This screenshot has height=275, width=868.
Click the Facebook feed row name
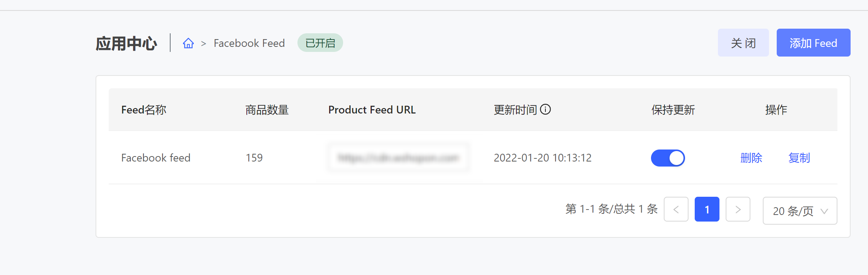click(156, 158)
